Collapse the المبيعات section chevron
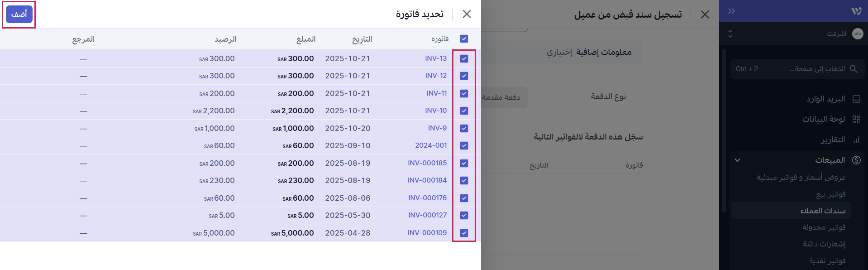Image resolution: width=868 pixels, height=270 pixels. click(737, 160)
